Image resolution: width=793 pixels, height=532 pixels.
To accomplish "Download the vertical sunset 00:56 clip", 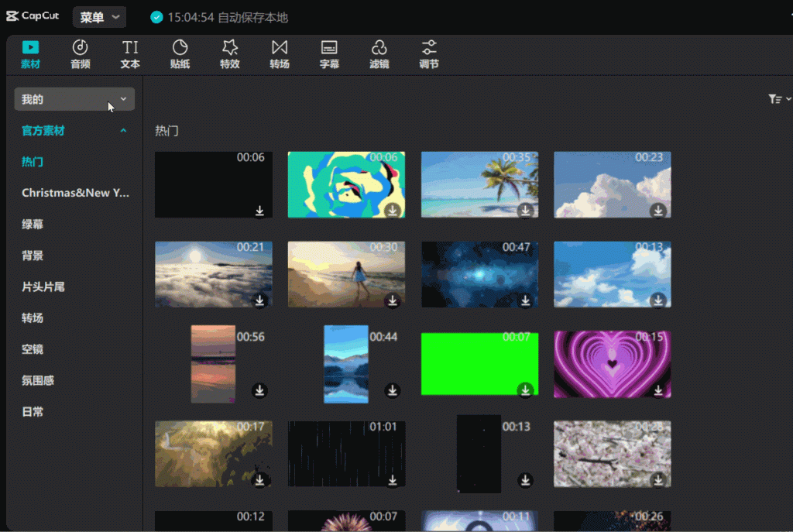I will coord(259,390).
